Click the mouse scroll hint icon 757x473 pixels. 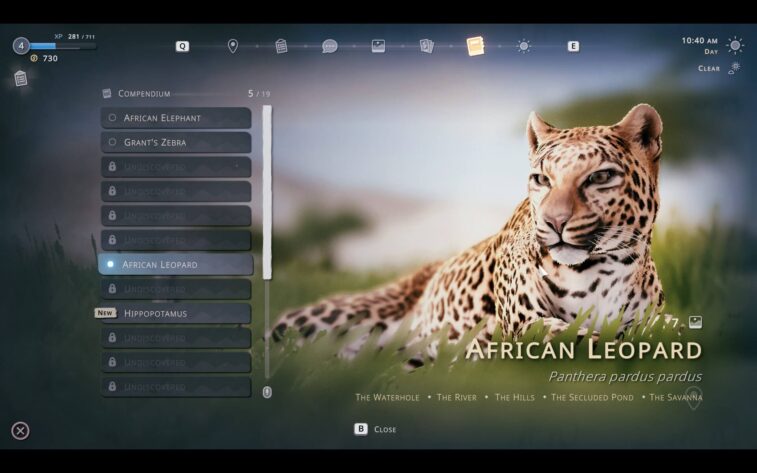(267, 392)
